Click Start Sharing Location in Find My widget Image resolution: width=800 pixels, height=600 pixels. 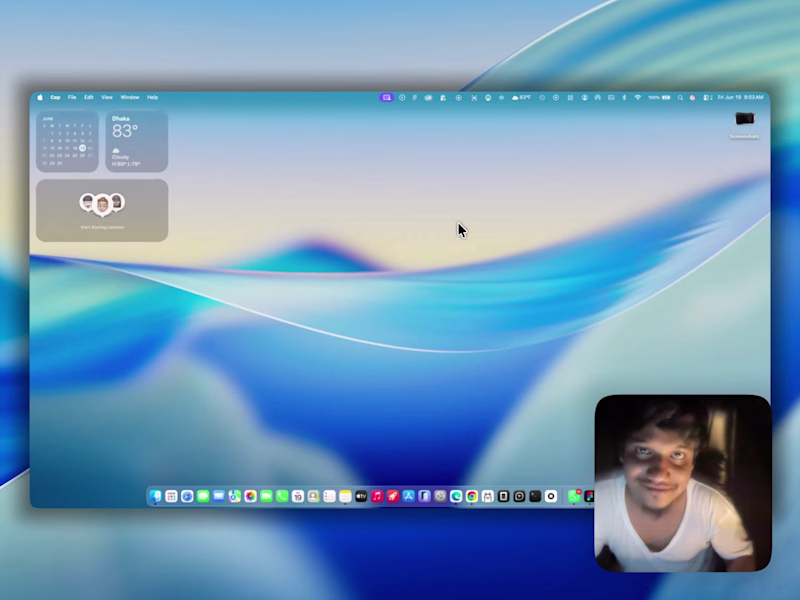(102, 227)
